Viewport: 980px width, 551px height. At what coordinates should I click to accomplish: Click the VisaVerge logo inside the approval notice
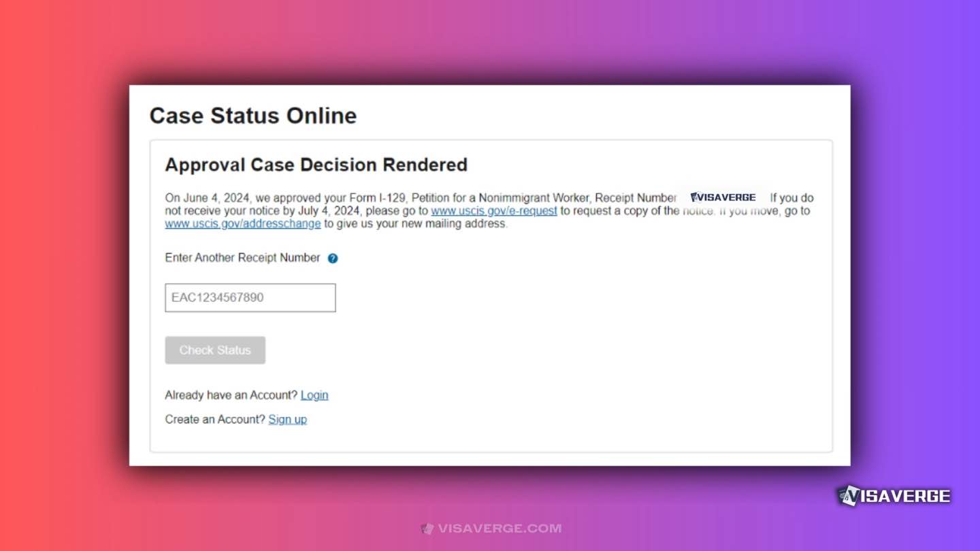(723, 197)
